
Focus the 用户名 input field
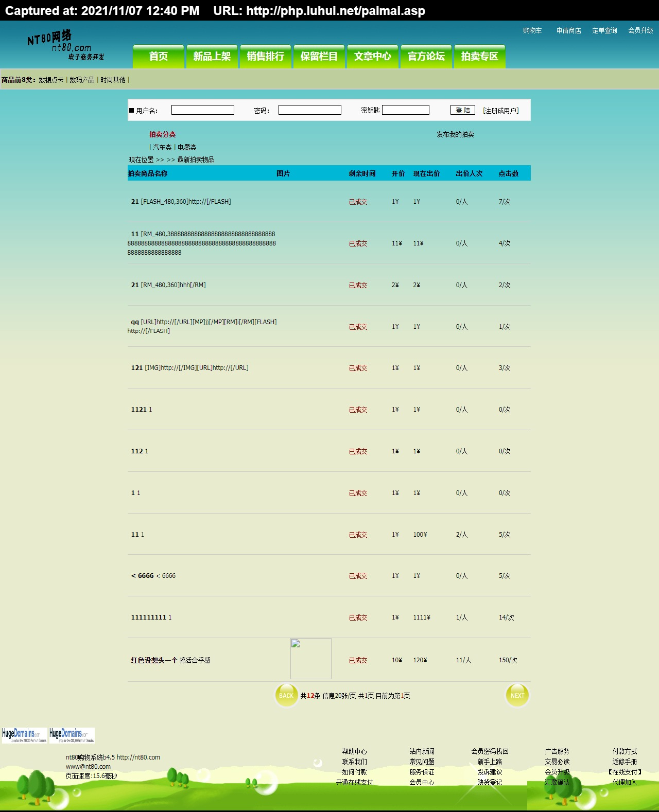(203, 110)
